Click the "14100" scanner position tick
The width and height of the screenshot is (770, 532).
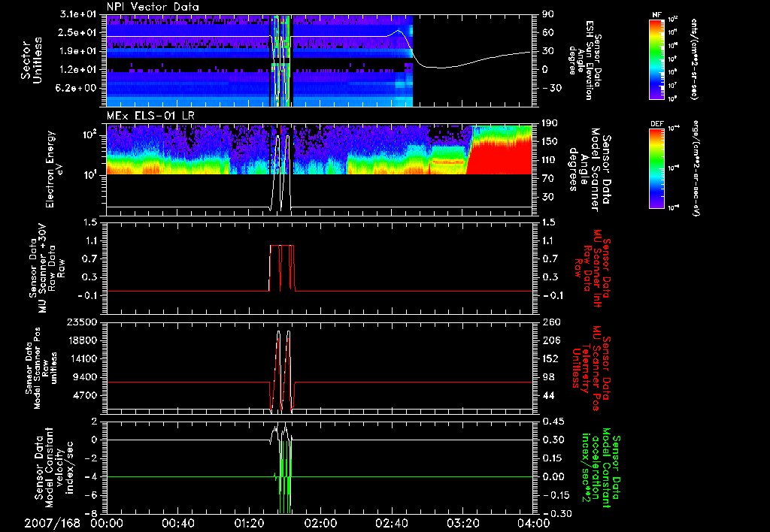click(83, 358)
